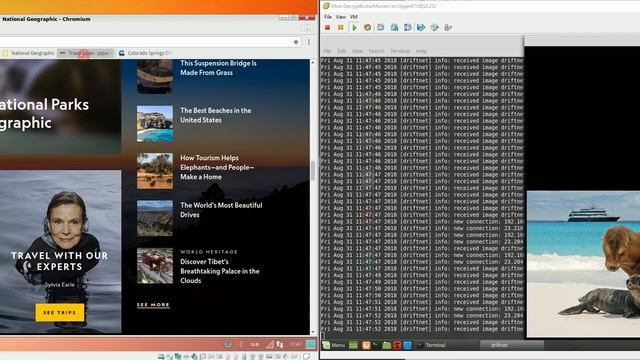Viewport: 640px width, 360px height.
Task: Click the scenic drives landscape thumbnail
Action: pyautogui.click(x=155, y=218)
